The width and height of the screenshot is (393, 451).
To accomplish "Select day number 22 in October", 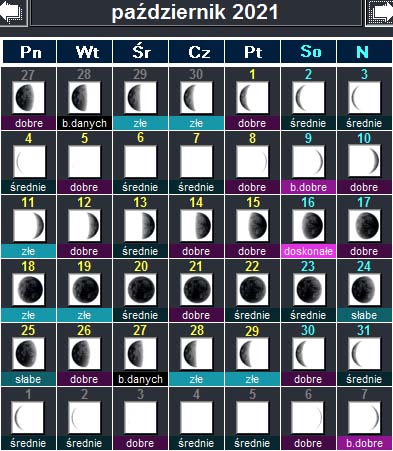I will (x=252, y=266).
